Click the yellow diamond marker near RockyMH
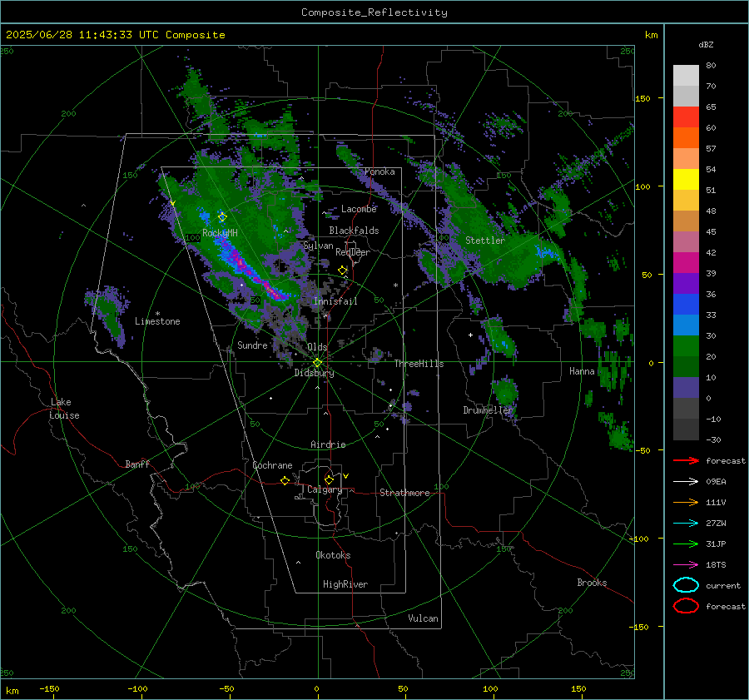 [x=222, y=217]
